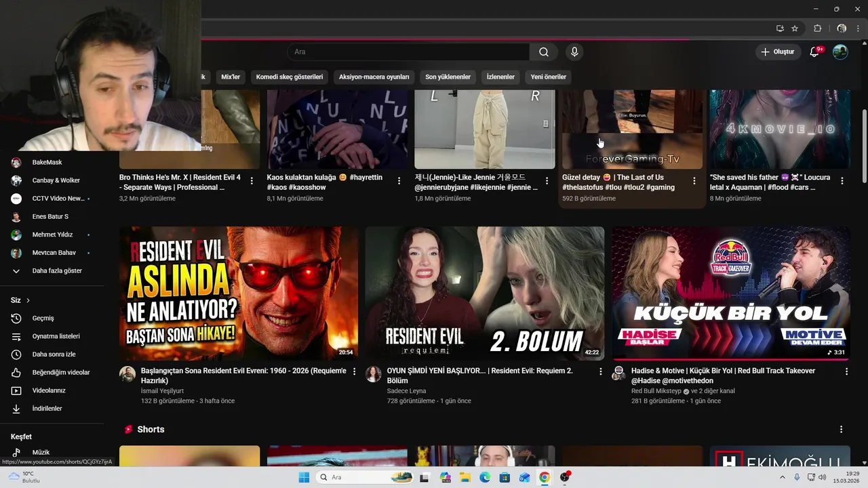Open İsmail Yeşilyurt channel avatar
The width and height of the screenshot is (868, 488).
coord(127,374)
